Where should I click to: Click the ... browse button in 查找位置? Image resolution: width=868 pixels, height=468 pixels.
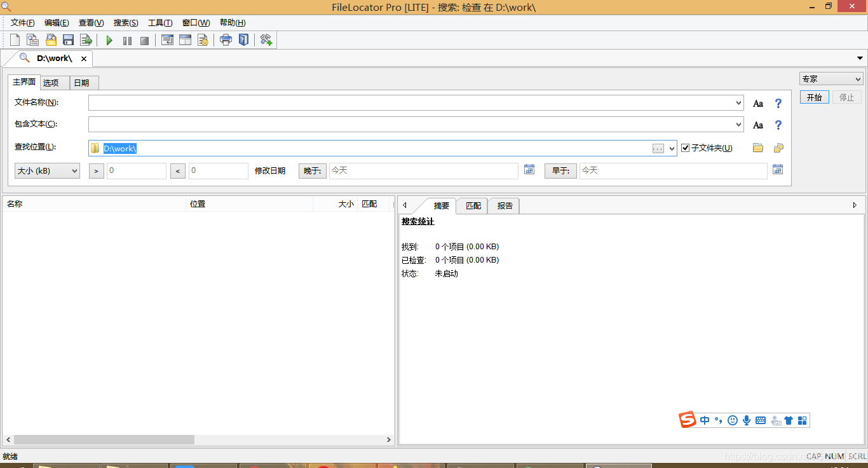(x=658, y=148)
